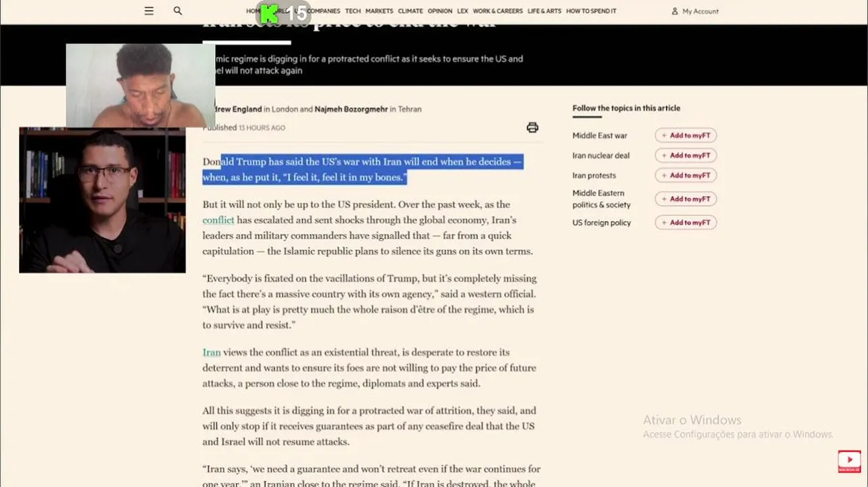Print the article using printer icon
Viewport: 868px width, 487px height.
click(533, 127)
